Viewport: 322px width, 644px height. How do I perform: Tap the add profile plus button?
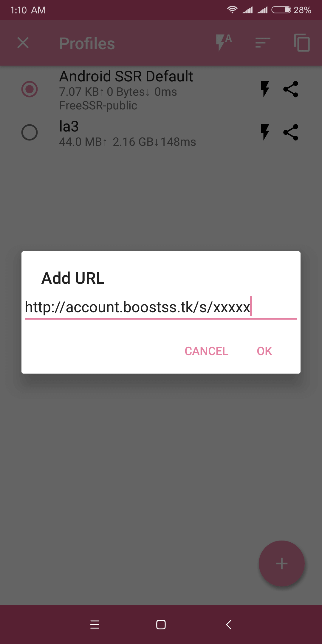pos(281,563)
